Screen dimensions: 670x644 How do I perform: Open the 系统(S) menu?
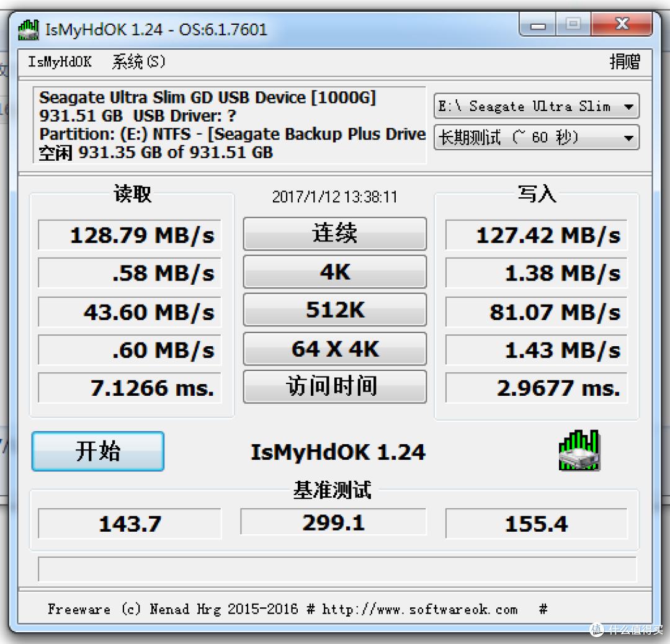coord(138,62)
